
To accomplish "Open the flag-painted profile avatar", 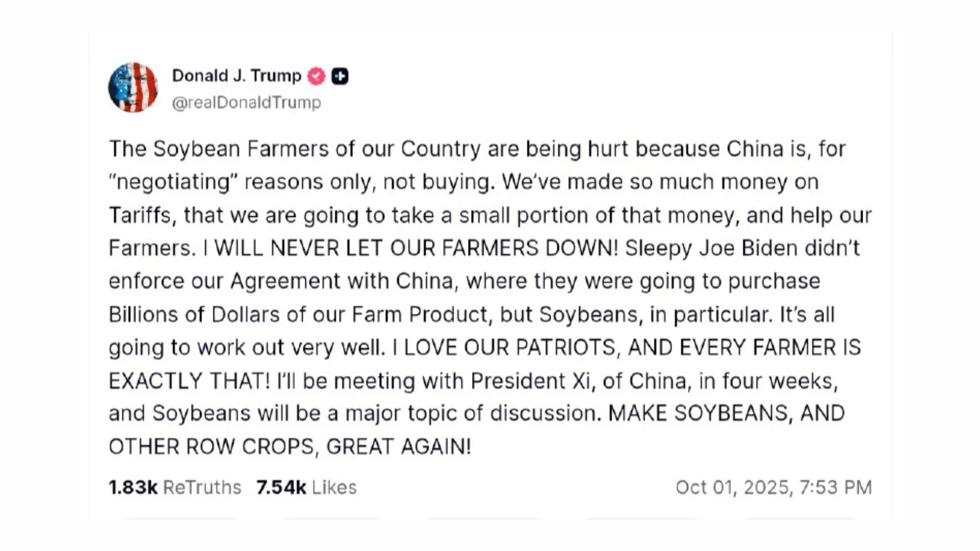I will [133, 87].
